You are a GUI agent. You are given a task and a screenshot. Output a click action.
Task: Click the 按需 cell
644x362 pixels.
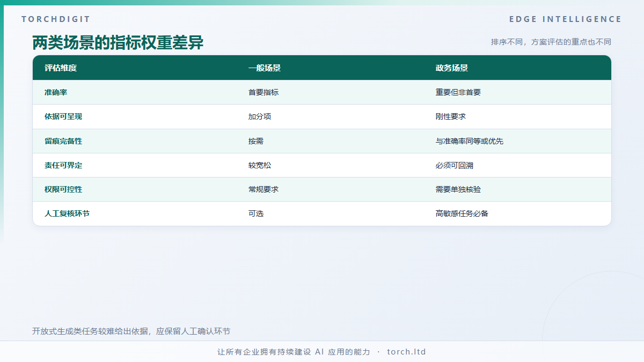[x=256, y=141]
